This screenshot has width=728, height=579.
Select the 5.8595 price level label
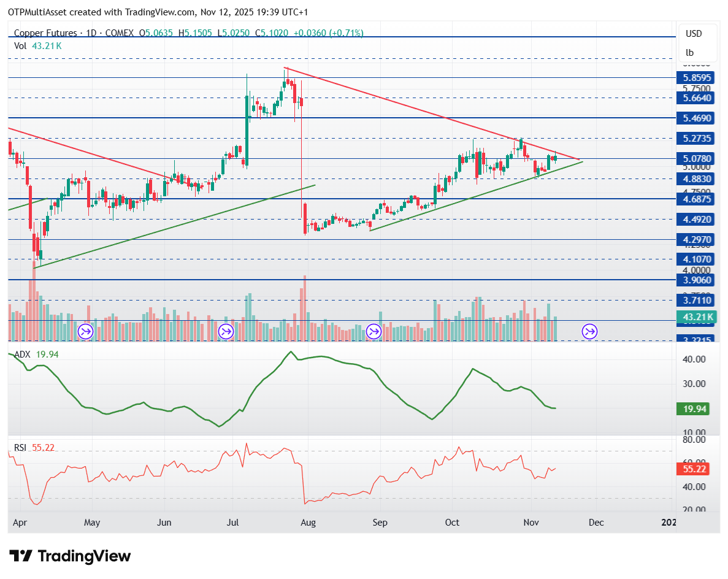click(697, 78)
